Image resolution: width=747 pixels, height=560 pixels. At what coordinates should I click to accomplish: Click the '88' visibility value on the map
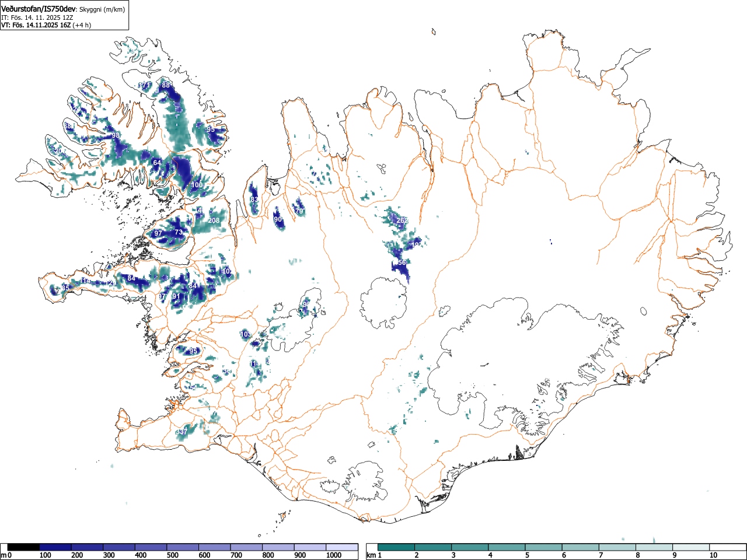(x=166, y=85)
